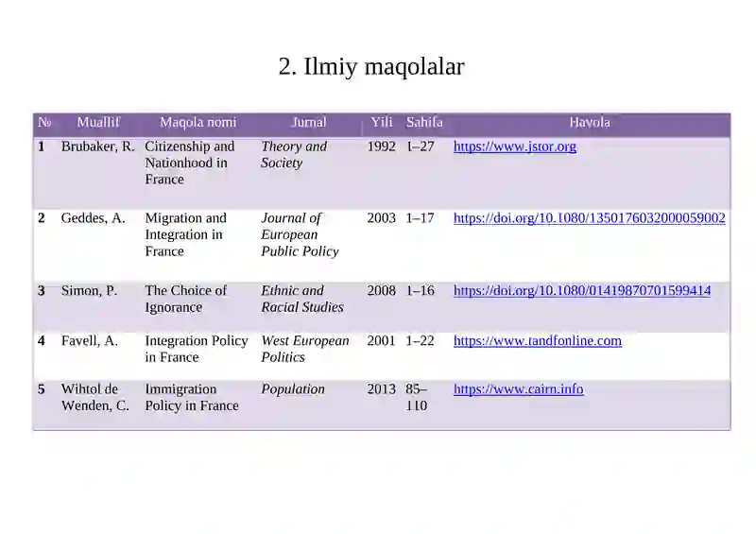The height and width of the screenshot is (534, 756).
Task: Click article title 'Citizenship and Nationhood in France'
Action: point(190,164)
